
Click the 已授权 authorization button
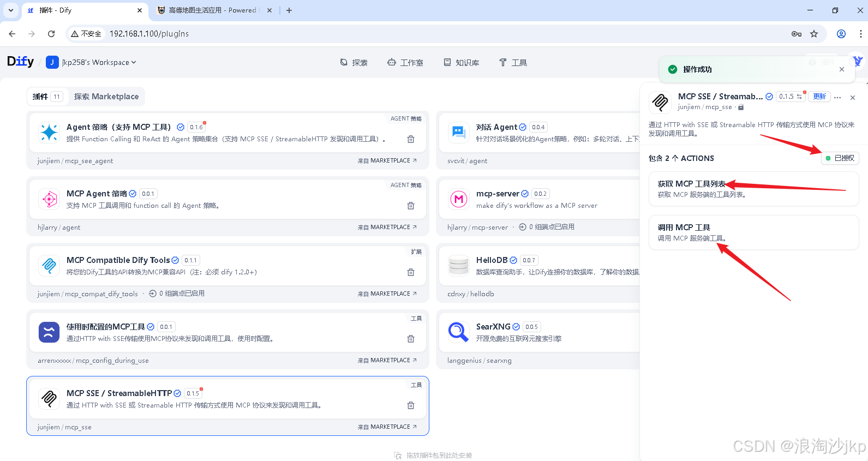[x=840, y=158]
